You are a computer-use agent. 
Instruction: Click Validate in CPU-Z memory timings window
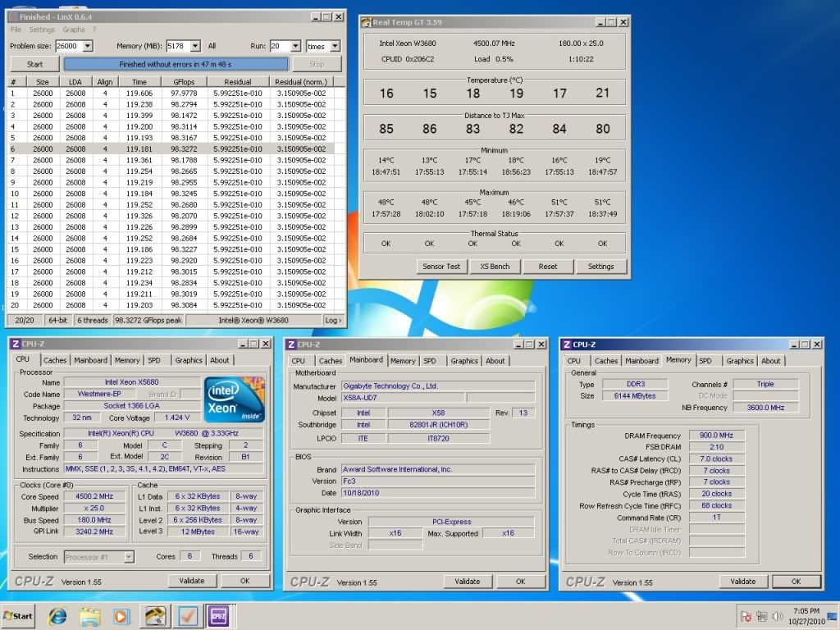point(743,582)
